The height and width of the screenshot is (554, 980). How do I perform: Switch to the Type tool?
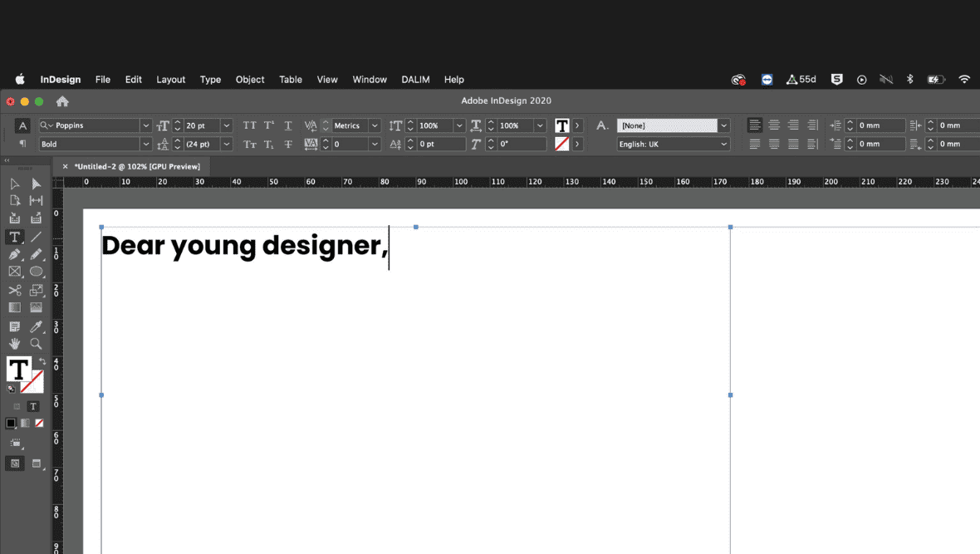pyautogui.click(x=14, y=237)
